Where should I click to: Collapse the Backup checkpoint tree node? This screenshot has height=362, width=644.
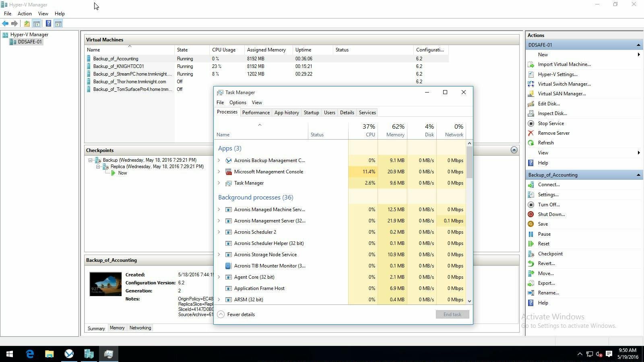click(x=90, y=160)
